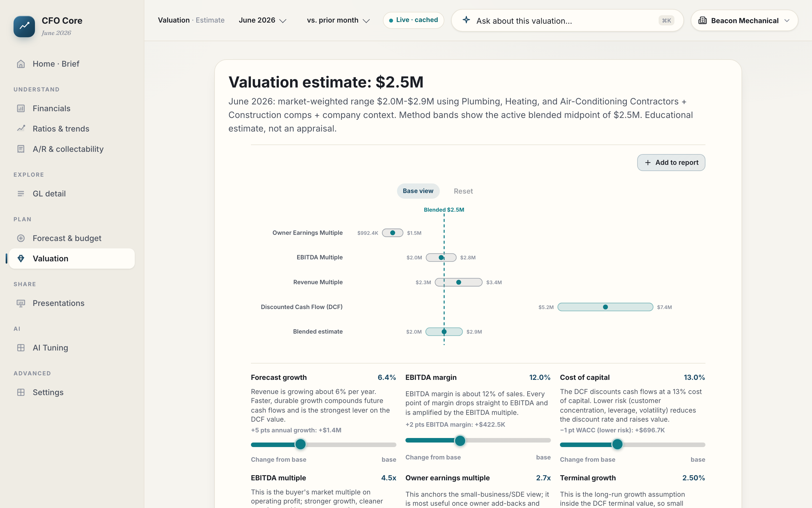Viewport: 812px width, 508px height.
Task: Click the EBITDA Multiple range bar
Action: [x=441, y=257]
